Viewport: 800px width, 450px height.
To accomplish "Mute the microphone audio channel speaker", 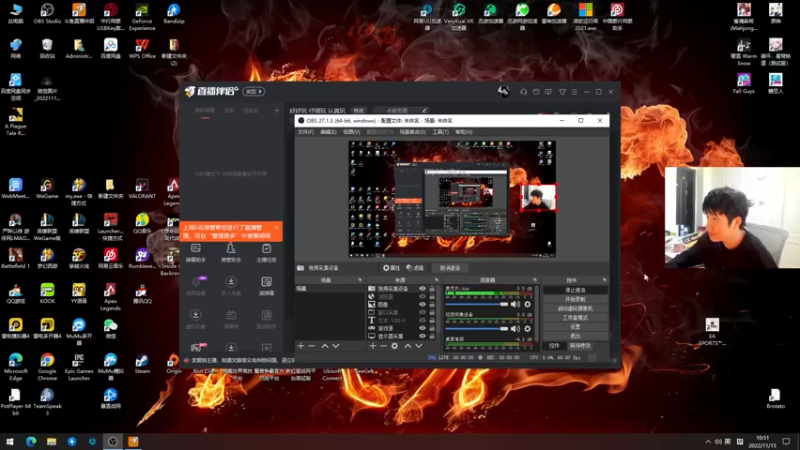I will tap(515, 305).
